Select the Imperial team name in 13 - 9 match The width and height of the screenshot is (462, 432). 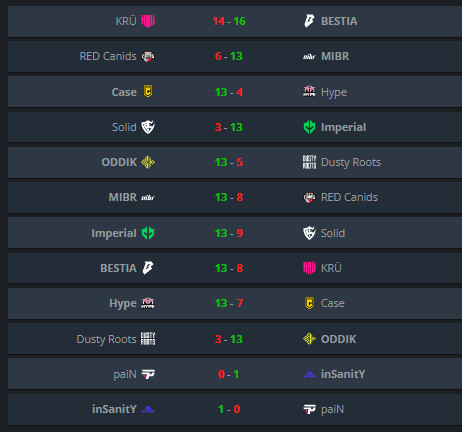pyautogui.click(x=114, y=233)
